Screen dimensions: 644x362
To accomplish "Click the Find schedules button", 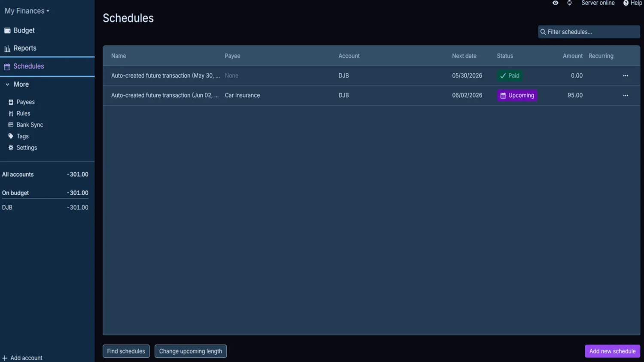I will tap(126, 351).
